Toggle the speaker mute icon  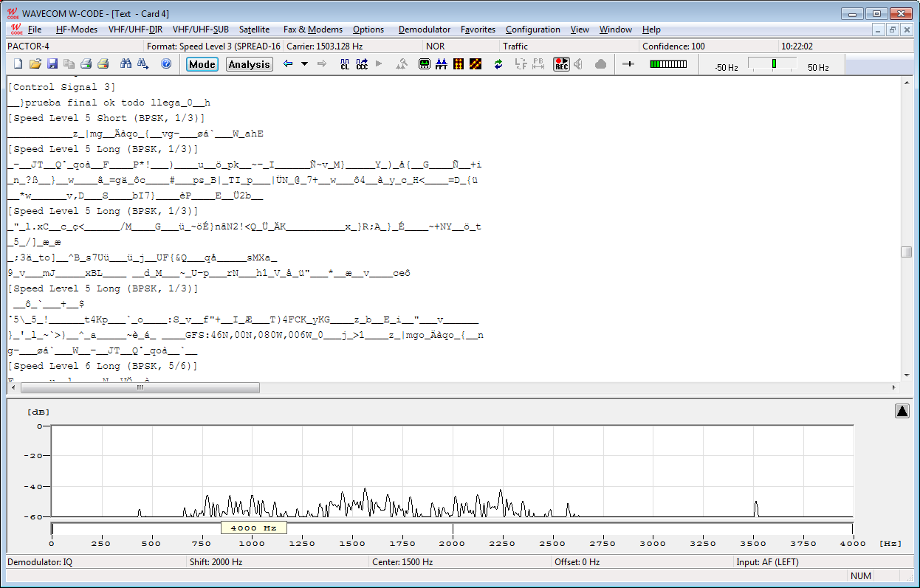pos(579,64)
